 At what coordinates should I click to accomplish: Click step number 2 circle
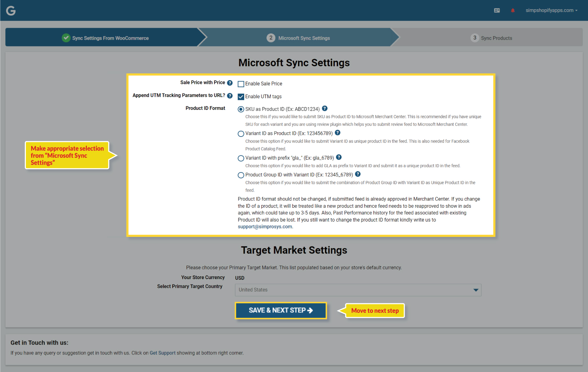271,38
